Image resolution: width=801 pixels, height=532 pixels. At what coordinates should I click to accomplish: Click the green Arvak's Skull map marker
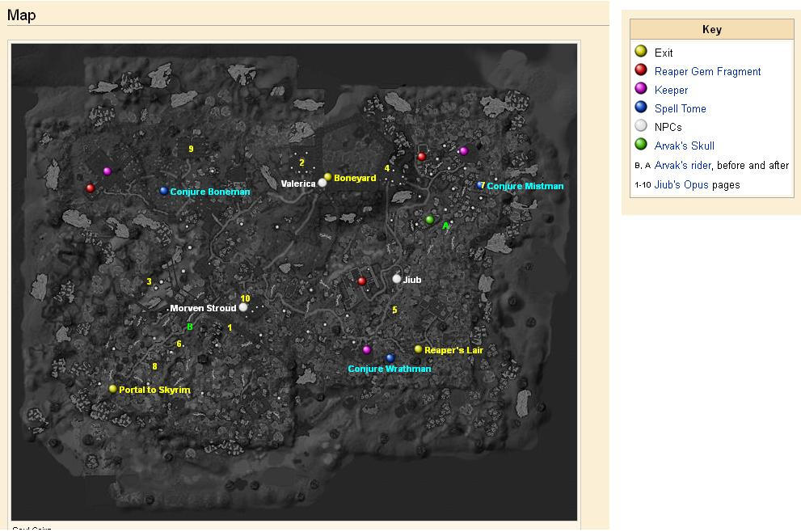pos(430,220)
